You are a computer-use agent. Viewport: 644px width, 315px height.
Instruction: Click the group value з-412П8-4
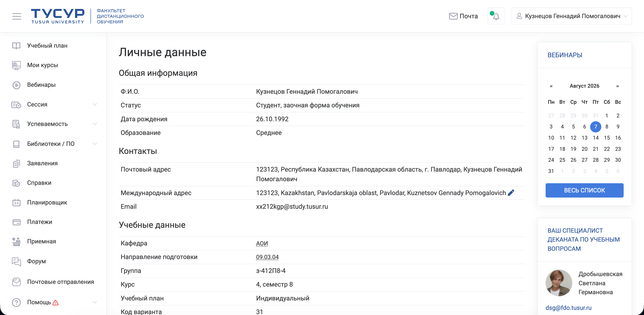click(x=271, y=271)
